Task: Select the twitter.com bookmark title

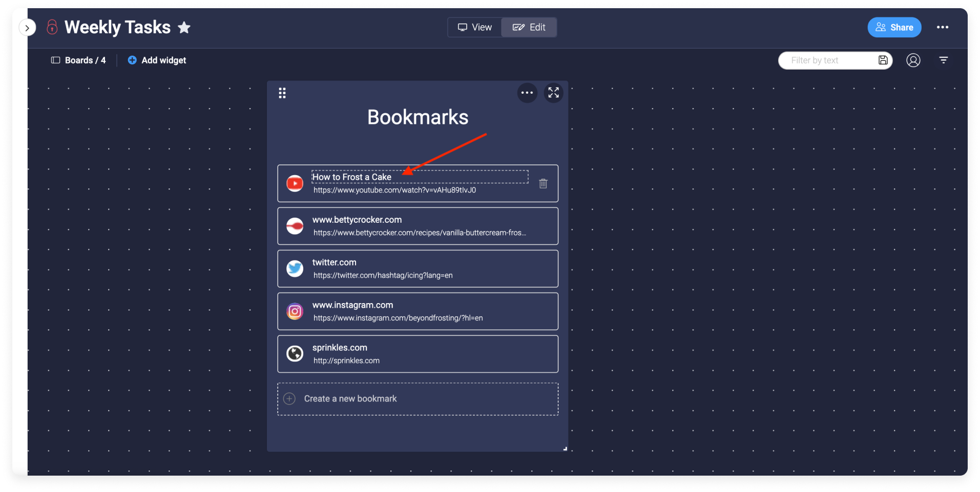Action: (x=334, y=262)
